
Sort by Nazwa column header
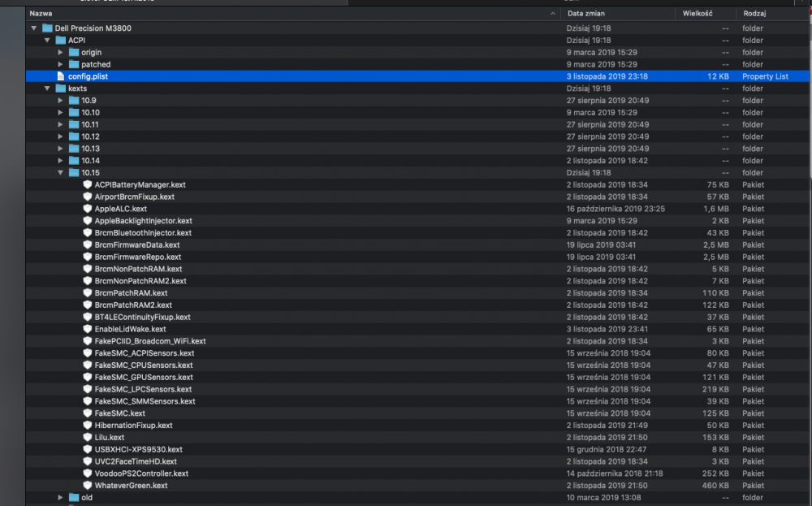(x=41, y=14)
